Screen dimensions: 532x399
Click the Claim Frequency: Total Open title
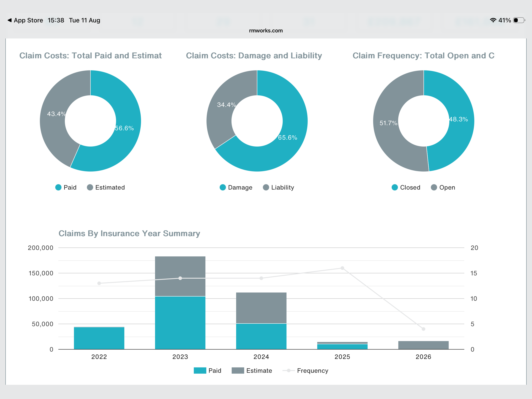[424, 56]
